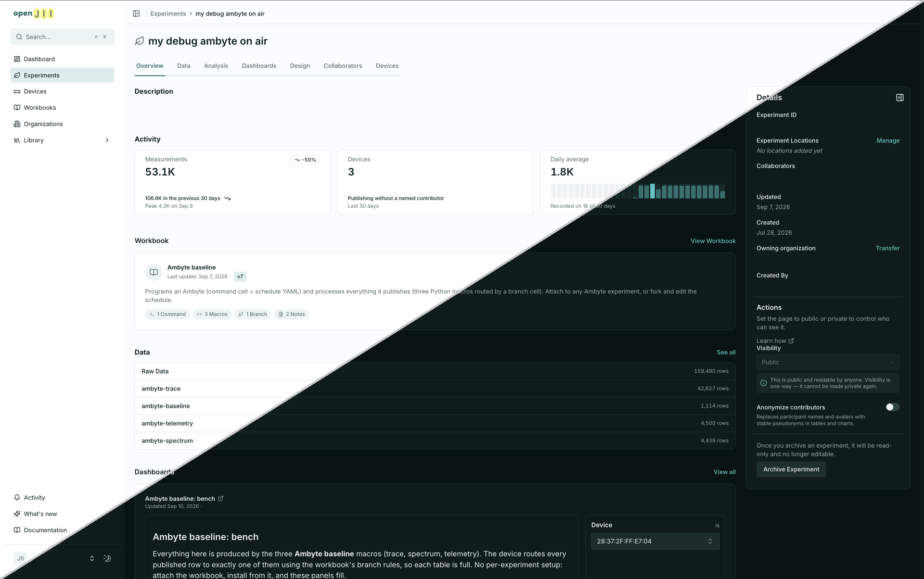
Task: Click the Search field in sidebar
Action: pos(62,37)
